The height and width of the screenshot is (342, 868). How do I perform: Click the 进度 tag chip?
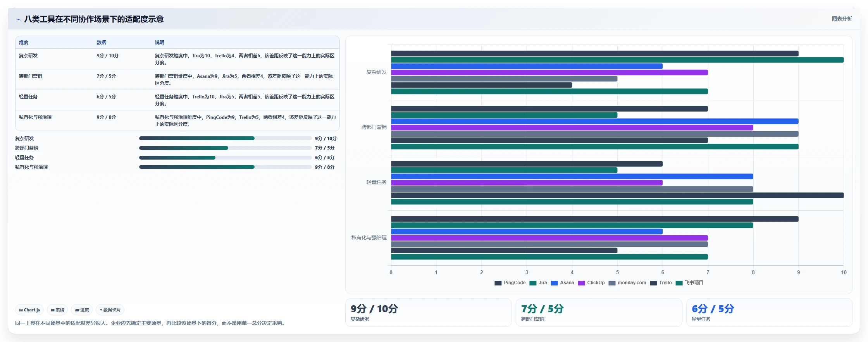click(82, 310)
